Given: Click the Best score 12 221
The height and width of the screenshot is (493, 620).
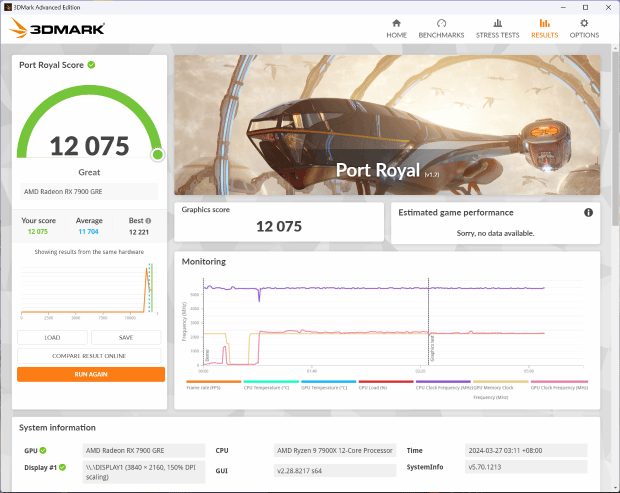Looking at the screenshot, I should 139,232.
